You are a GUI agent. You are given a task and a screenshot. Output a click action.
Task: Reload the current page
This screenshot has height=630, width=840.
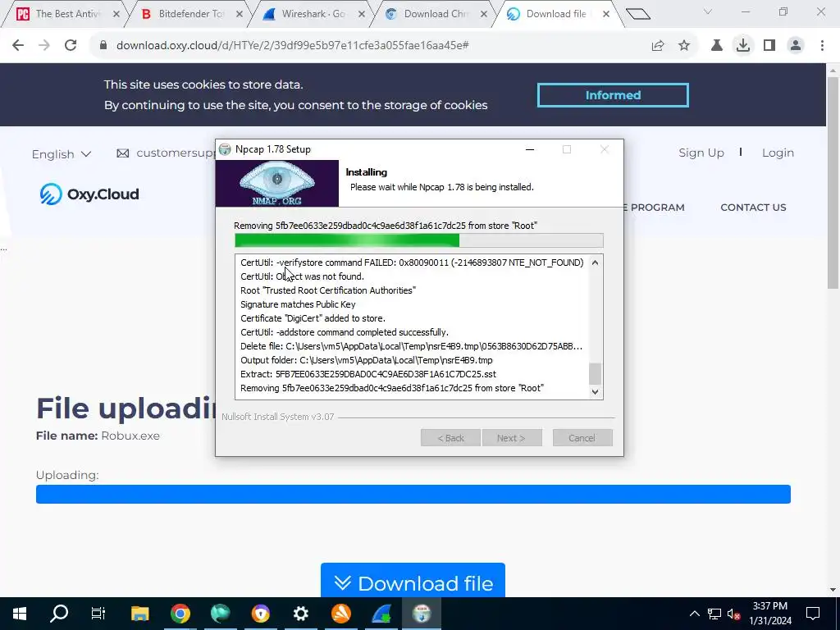pyautogui.click(x=71, y=46)
